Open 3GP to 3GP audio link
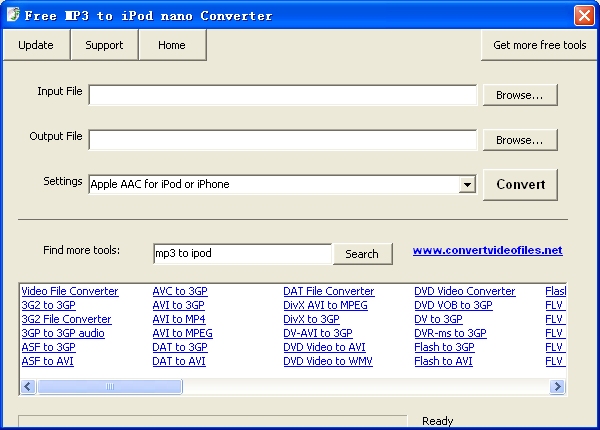This screenshot has height=430, width=600. pyautogui.click(x=63, y=333)
